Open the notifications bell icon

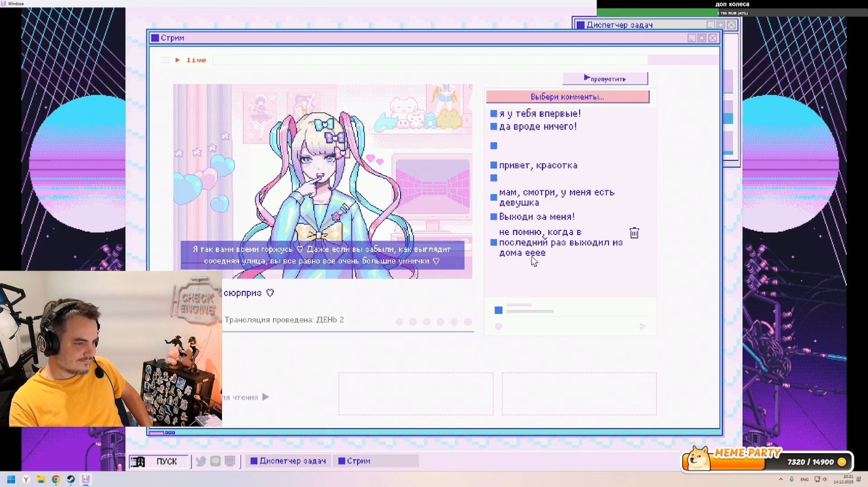(859, 479)
